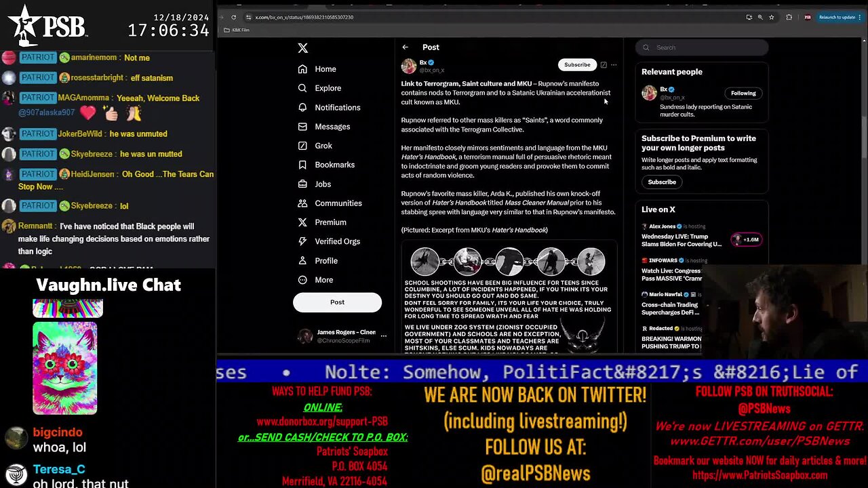Click the More circle icon
This screenshot has width=868, height=488.
[302, 280]
